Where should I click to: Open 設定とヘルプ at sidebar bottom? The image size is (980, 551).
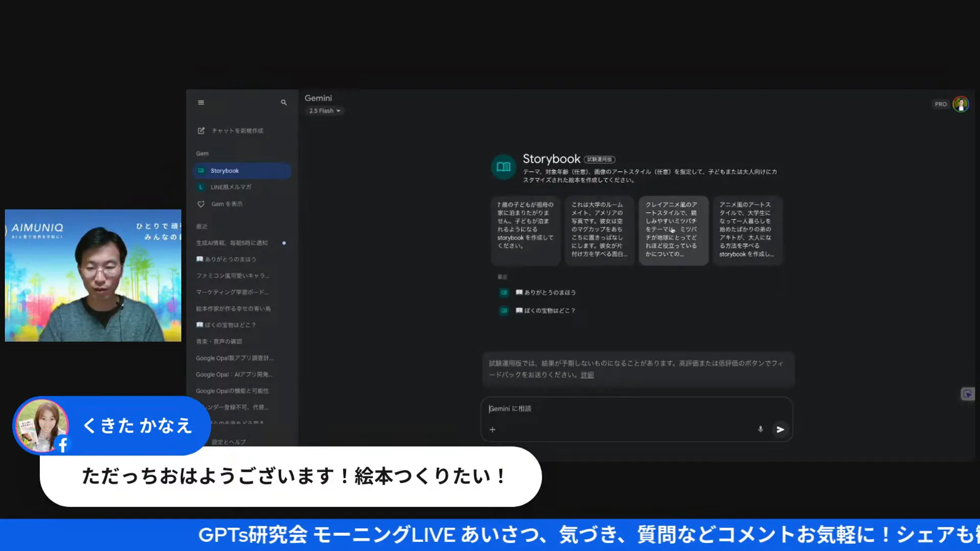coord(229,442)
